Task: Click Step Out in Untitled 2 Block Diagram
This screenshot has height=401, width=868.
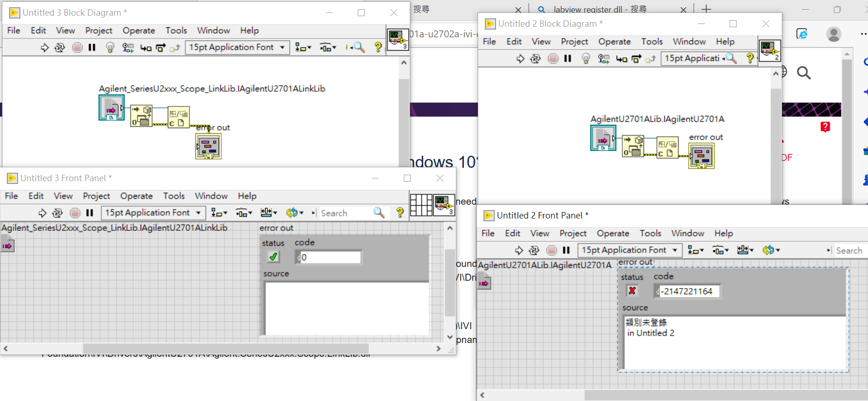Action: pos(650,59)
